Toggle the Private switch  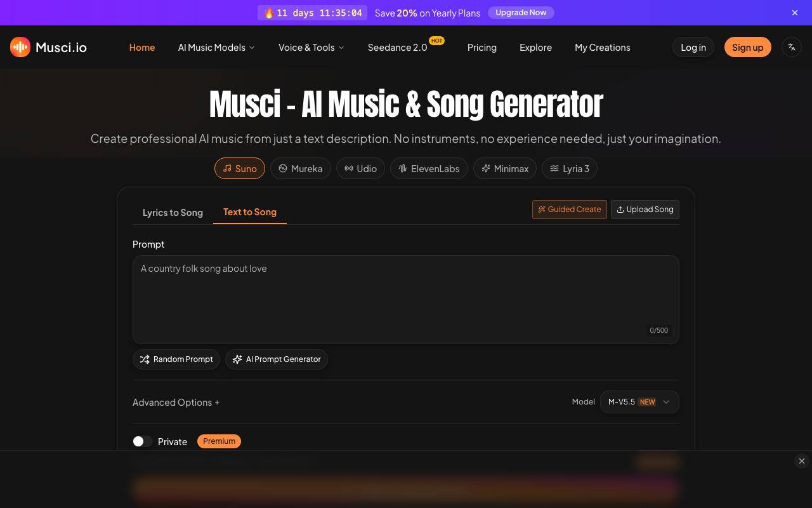[143, 441]
